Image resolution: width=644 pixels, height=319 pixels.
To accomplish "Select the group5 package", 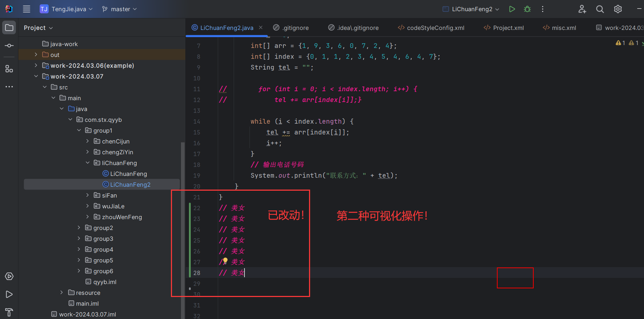I will point(99,260).
